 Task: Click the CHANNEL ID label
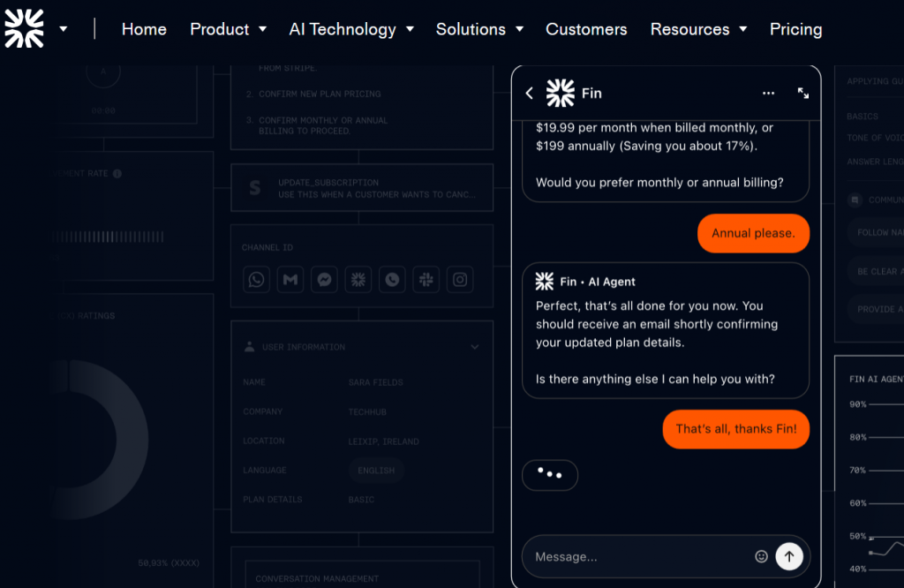point(267,247)
